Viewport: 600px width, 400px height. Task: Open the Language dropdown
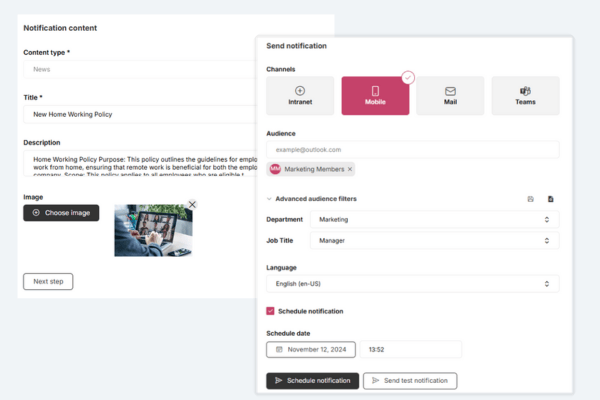tap(412, 284)
